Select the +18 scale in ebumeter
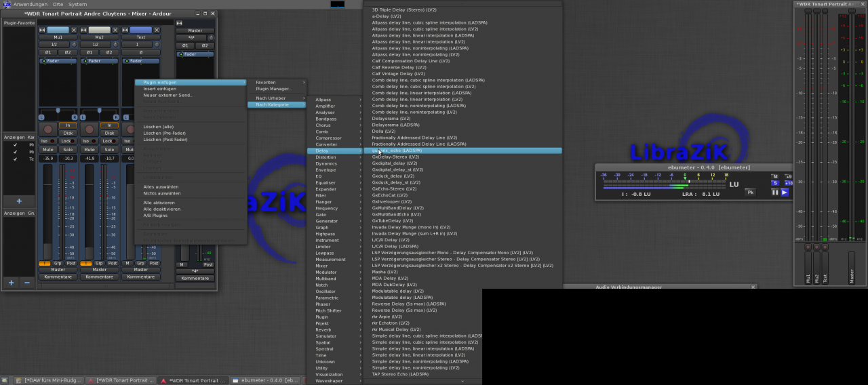 (788, 183)
